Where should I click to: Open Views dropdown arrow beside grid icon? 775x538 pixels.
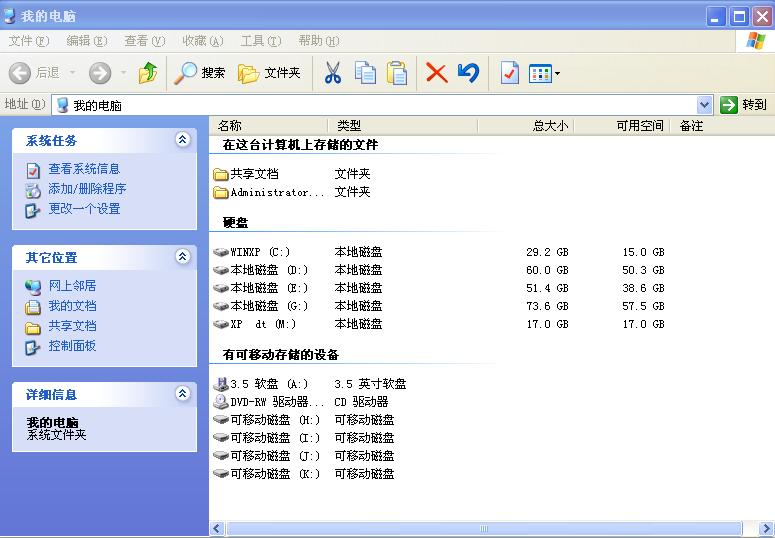pyautogui.click(x=558, y=74)
